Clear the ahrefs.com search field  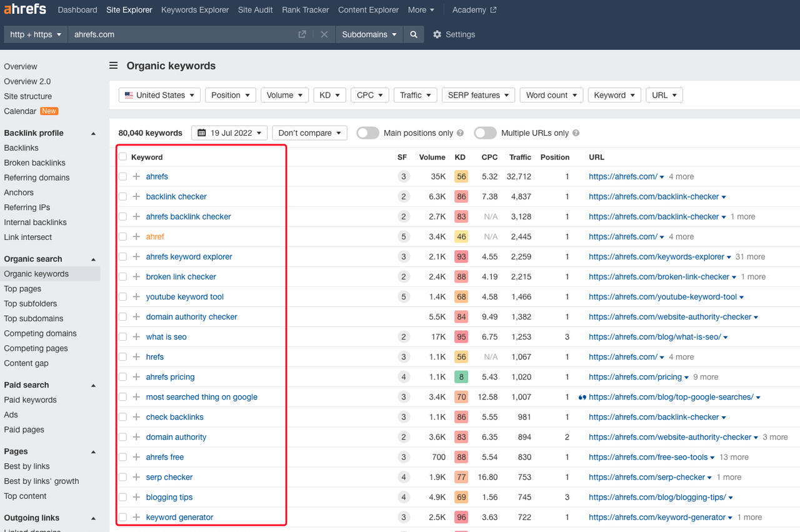324,34
